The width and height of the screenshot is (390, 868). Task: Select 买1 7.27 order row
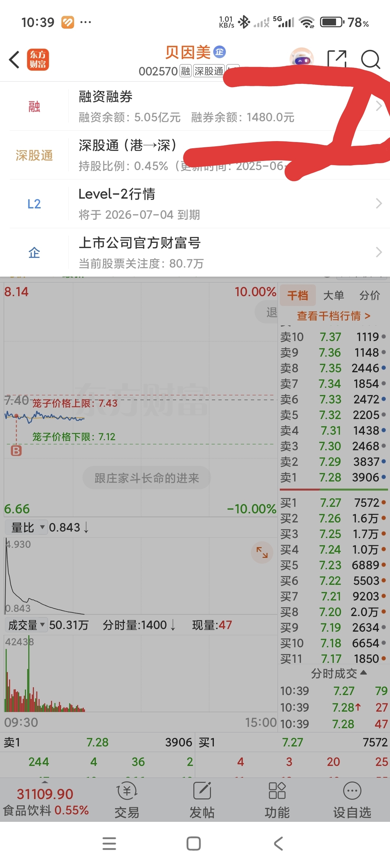333,502
